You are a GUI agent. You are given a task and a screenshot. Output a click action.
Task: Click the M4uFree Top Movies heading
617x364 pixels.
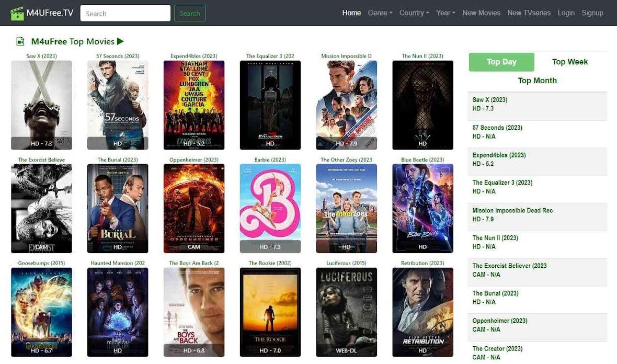[73, 41]
